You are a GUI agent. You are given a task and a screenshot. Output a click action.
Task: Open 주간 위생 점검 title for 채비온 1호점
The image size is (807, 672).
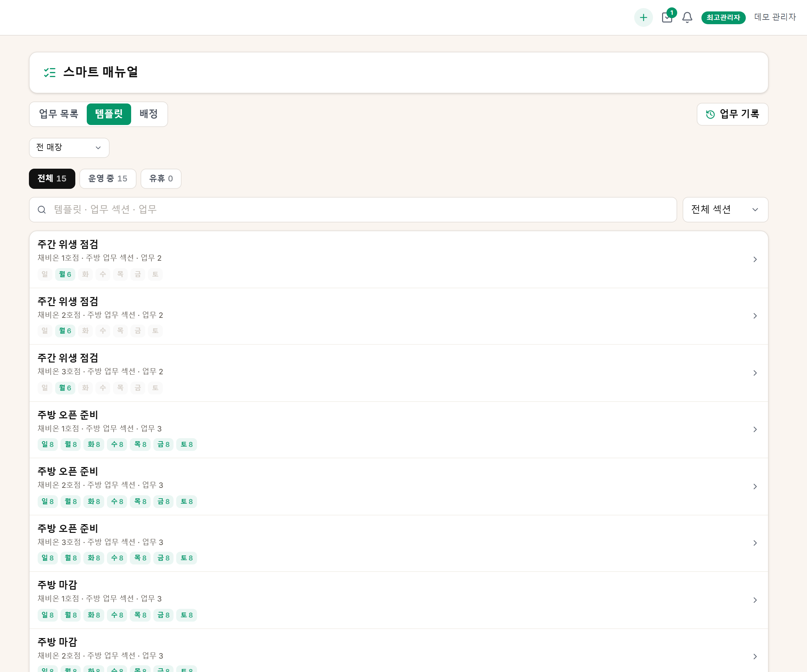(x=68, y=244)
